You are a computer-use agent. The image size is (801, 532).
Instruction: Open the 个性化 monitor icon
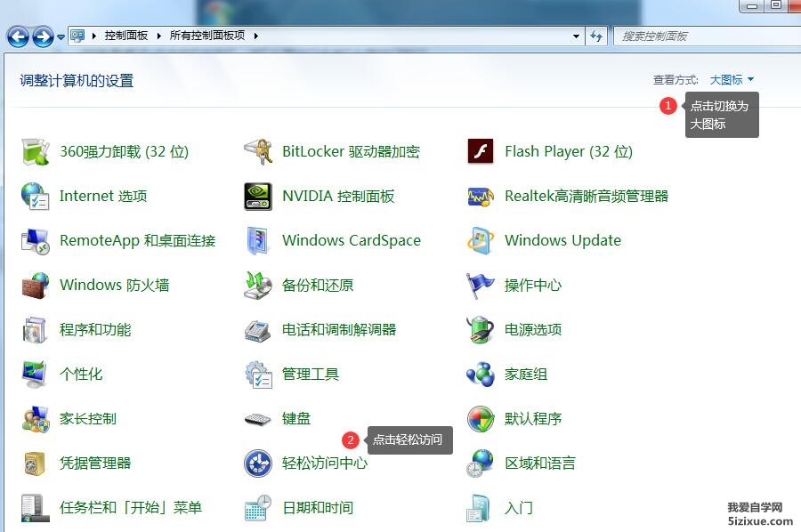(36, 374)
